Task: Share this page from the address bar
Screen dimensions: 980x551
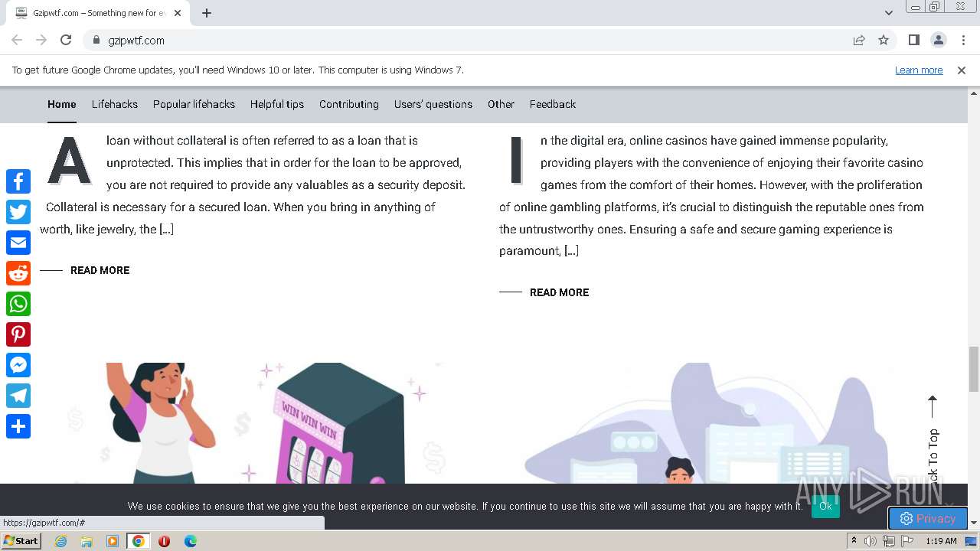Action: pos(859,40)
